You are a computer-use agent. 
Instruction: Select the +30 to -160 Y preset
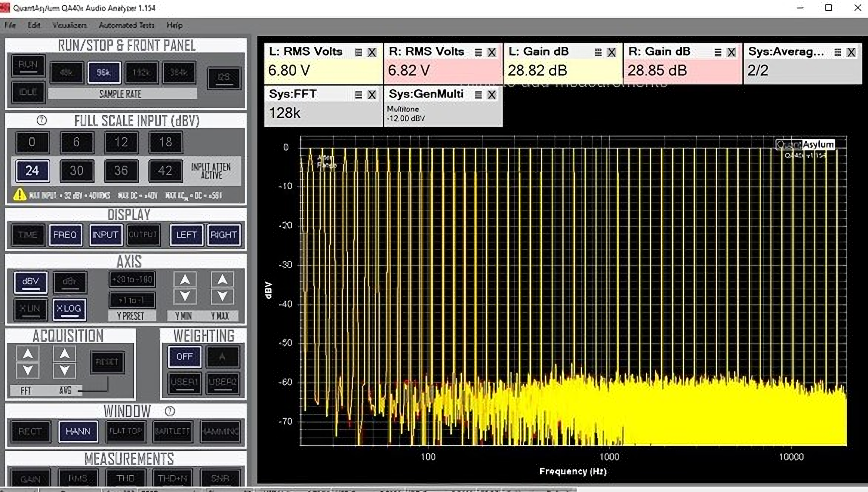pyautogui.click(x=132, y=279)
